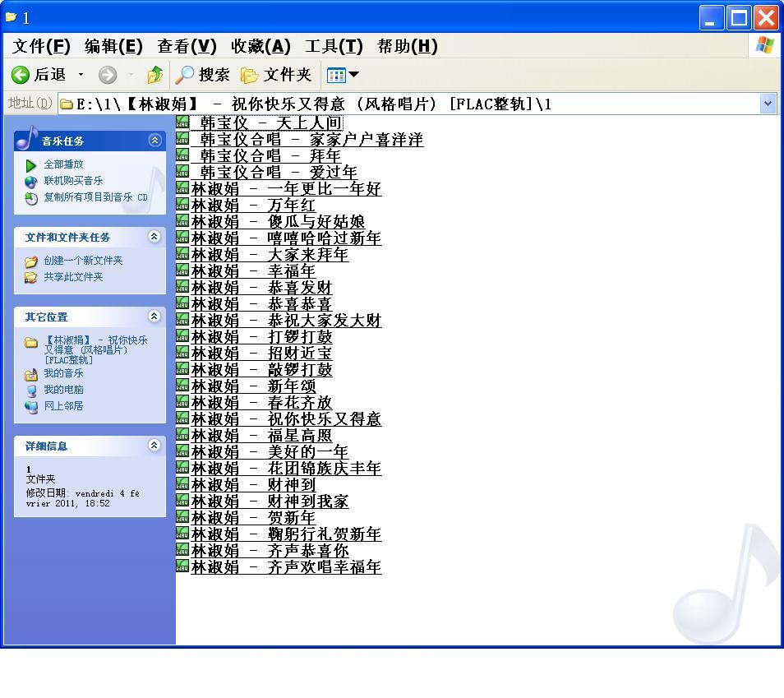Click the play icon beside 全部播放
This screenshot has height=698, width=784.
coord(31,165)
